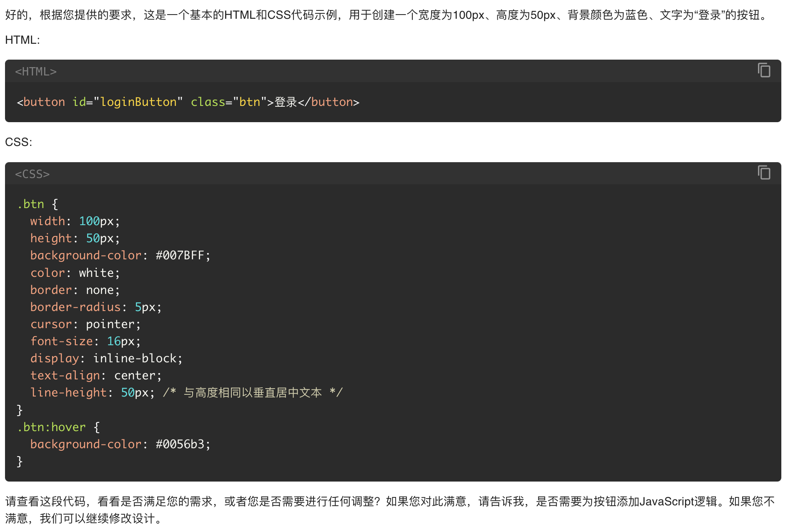Image resolution: width=793 pixels, height=532 pixels.
Task: Copy the HTML code block
Action: (x=764, y=70)
